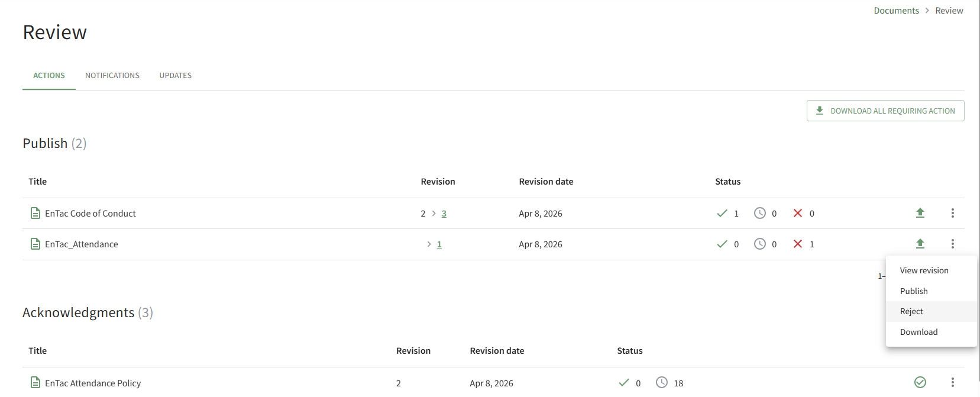980x397 pixels.
Task: Click acknowledge checkmark circle for EnTac Attendance Policy
Action: pyautogui.click(x=920, y=382)
